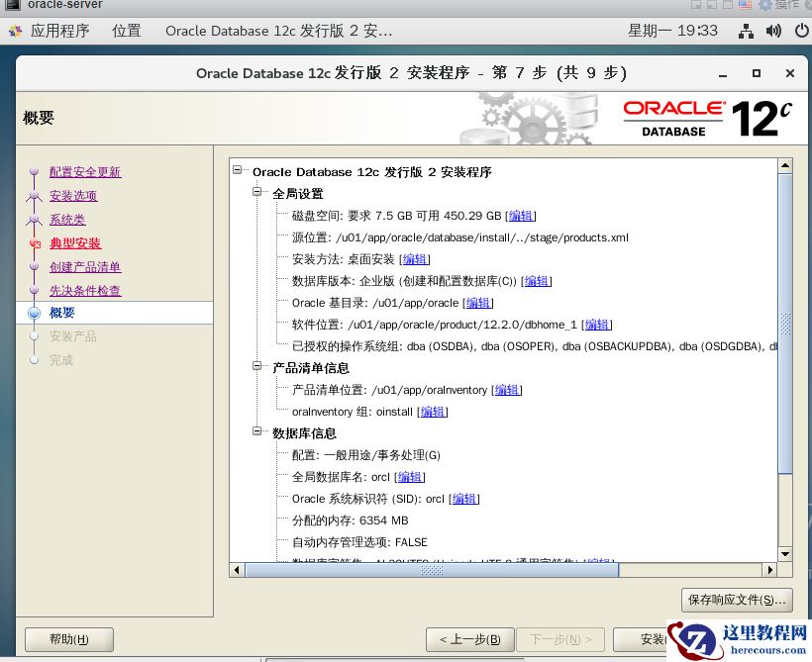Click the 保存响应文件(S)... button

pyautogui.click(x=737, y=600)
